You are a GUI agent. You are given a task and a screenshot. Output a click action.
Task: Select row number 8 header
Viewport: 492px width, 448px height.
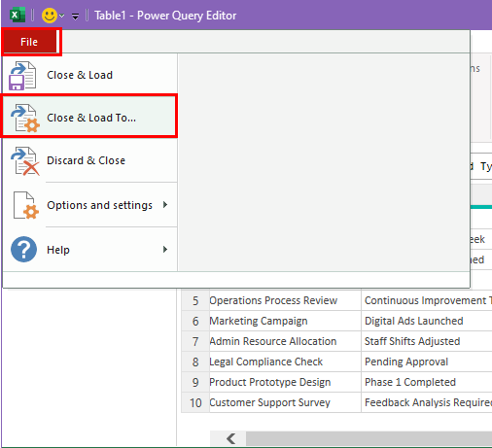click(195, 362)
